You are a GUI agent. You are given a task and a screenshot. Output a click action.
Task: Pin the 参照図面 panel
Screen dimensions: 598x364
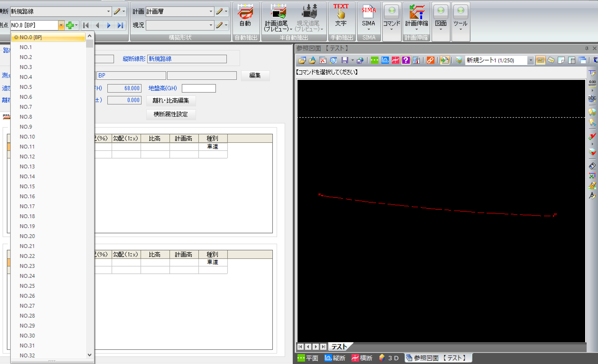click(586, 48)
